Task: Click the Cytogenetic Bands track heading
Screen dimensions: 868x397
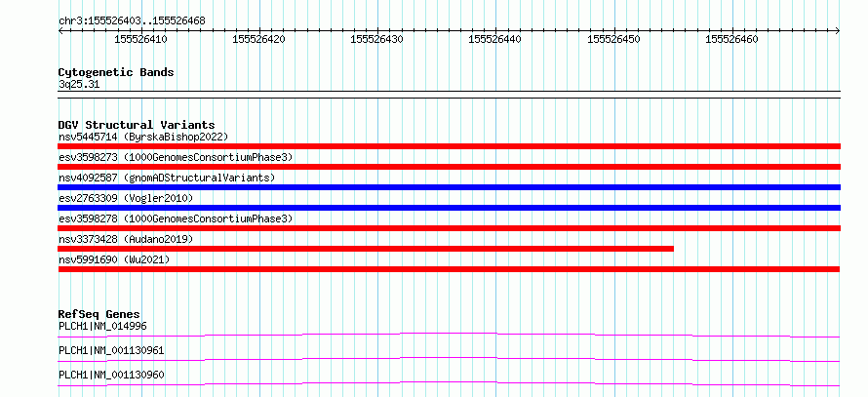Action: click(116, 72)
